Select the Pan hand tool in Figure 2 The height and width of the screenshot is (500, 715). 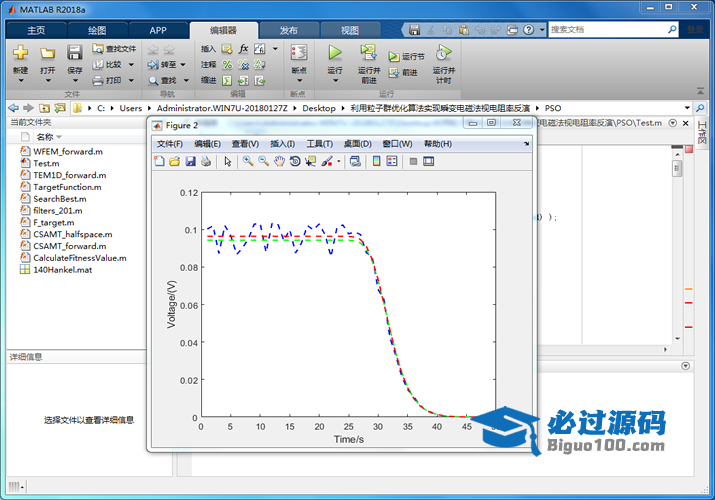(279, 161)
